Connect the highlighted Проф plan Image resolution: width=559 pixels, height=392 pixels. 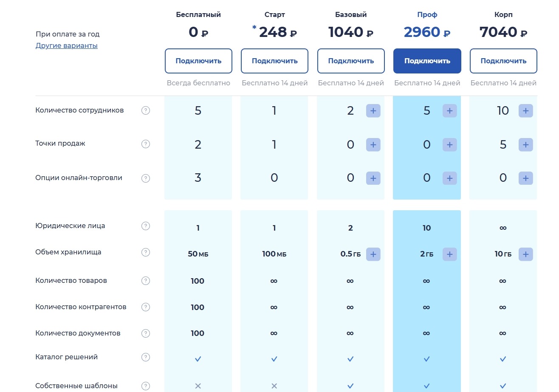click(x=427, y=61)
